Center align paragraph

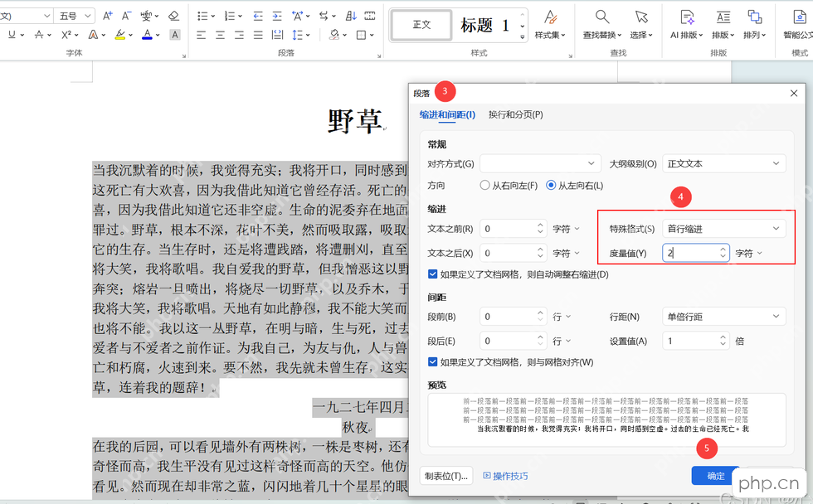(x=221, y=35)
